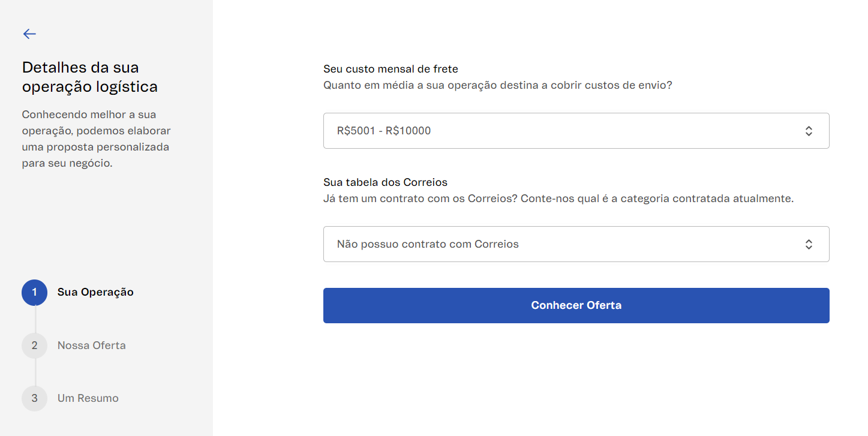Image resolution: width=868 pixels, height=436 pixels.
Task: Select the step 1 circle indicator
Action: coord(34,293)
